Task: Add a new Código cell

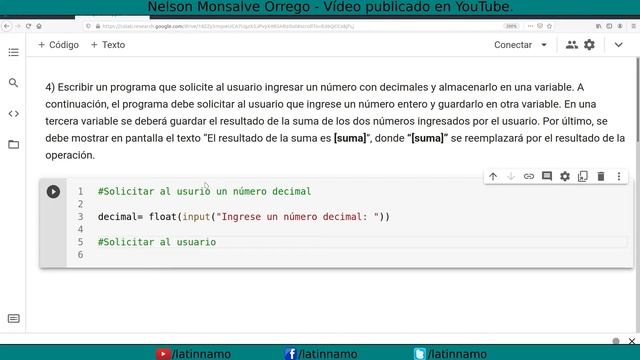Action: (x=58, y=45)
